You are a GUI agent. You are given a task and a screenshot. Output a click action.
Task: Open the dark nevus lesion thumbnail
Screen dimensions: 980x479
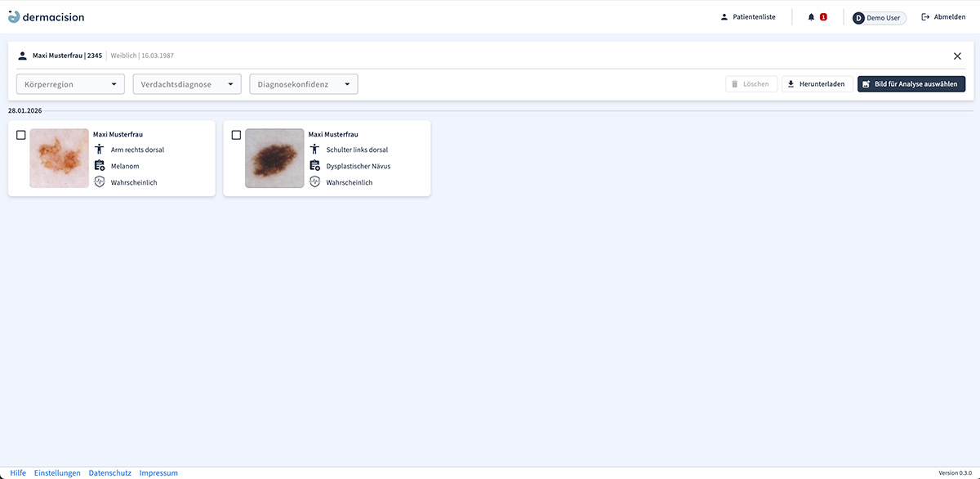click(x=274, y=159)
